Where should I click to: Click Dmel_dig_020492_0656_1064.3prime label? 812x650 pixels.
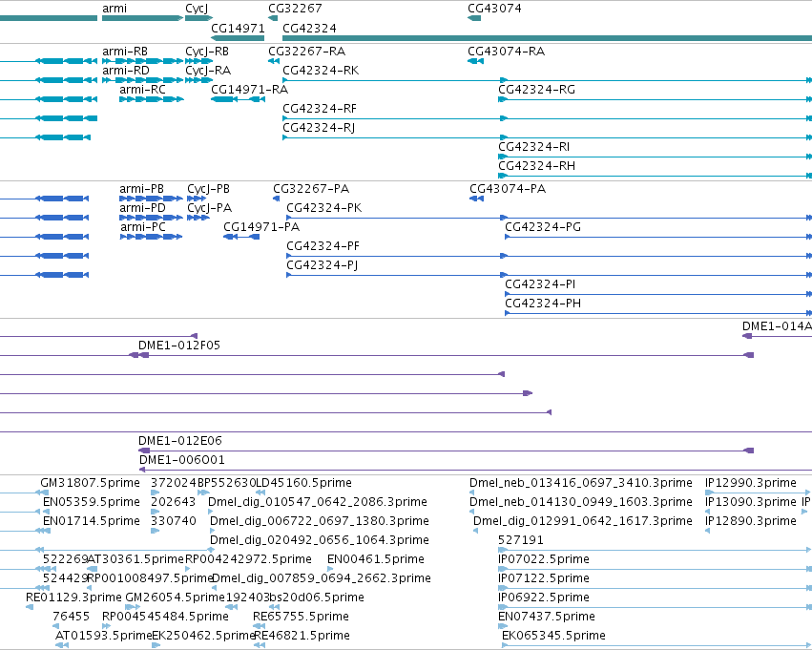coord(320,541)
